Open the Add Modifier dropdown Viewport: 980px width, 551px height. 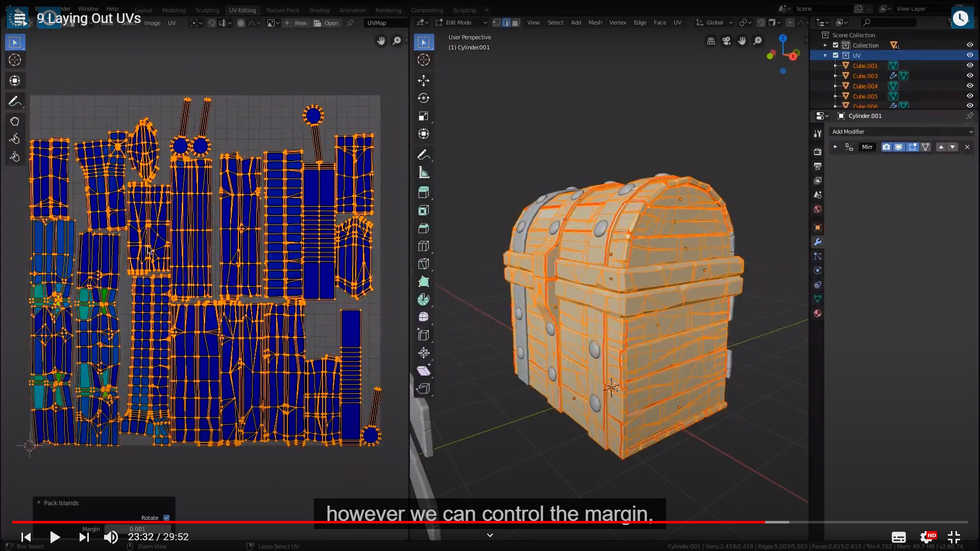pyautogui.click(x=901, y=132)
